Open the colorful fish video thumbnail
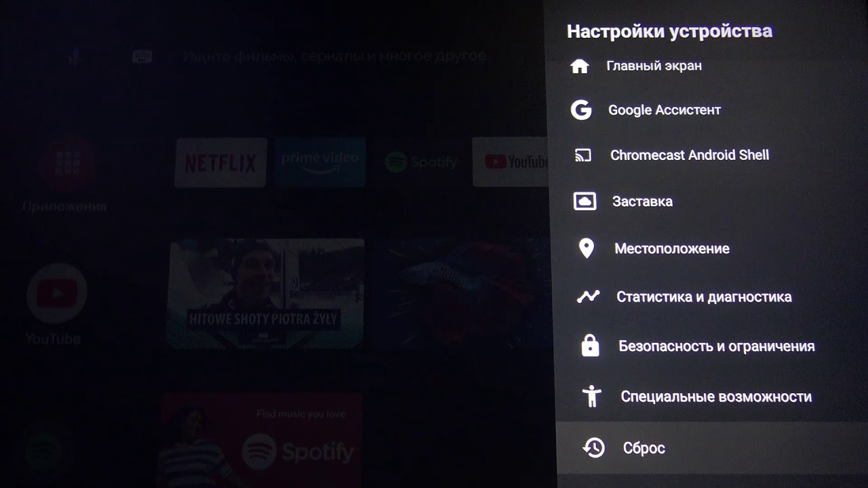Screen dimensions: 868x488 pyautogui.click(x=461, y=293)
